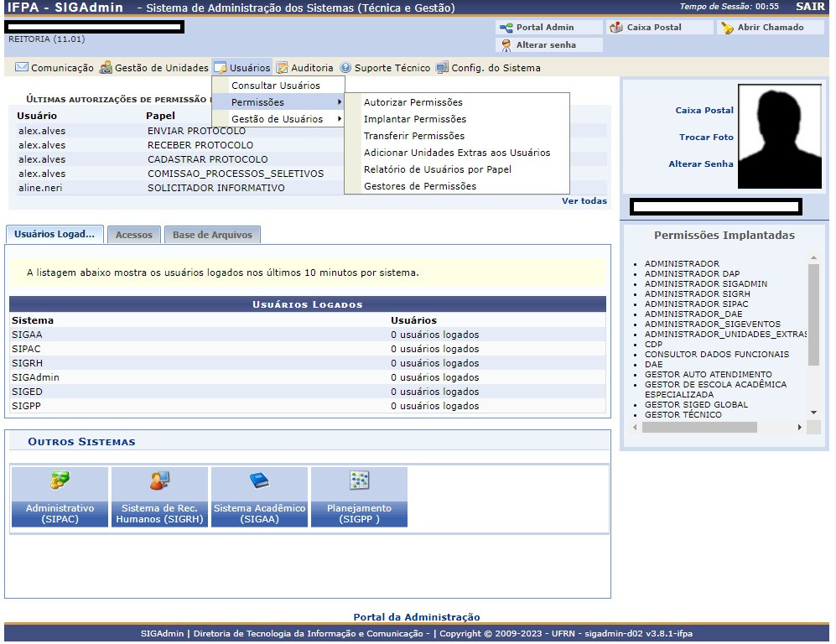
Task: Open the Sistema de Rec. Humanos (SIGRH) icon
Action: click(159, 480)
